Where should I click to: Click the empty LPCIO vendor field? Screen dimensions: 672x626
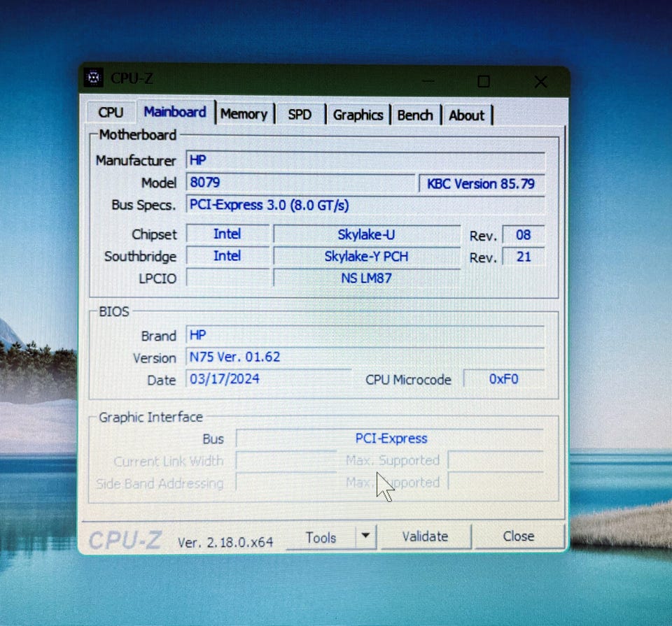(227, 278)
